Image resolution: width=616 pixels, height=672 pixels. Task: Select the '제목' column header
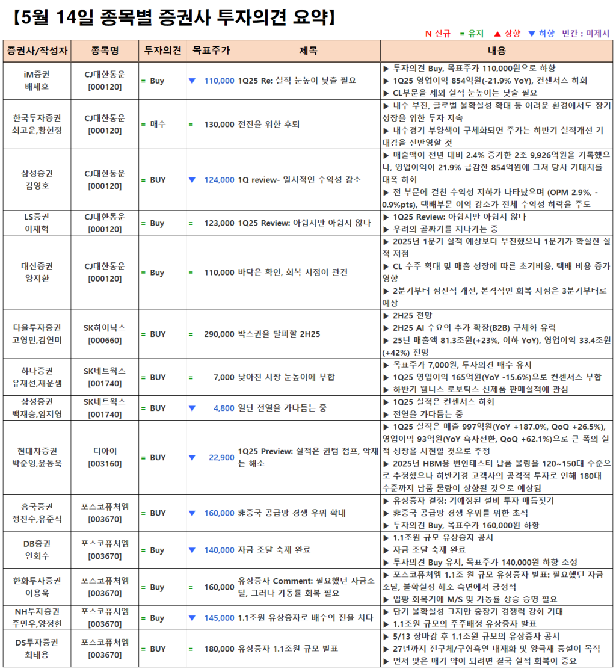coord(308,51)
